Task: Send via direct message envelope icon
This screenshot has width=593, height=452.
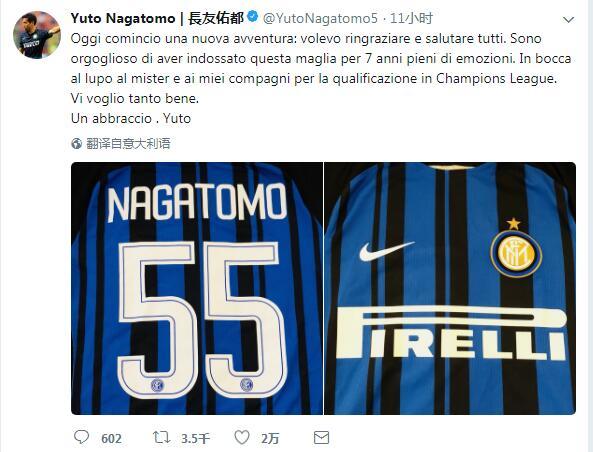Action: [x=321, y=438]
